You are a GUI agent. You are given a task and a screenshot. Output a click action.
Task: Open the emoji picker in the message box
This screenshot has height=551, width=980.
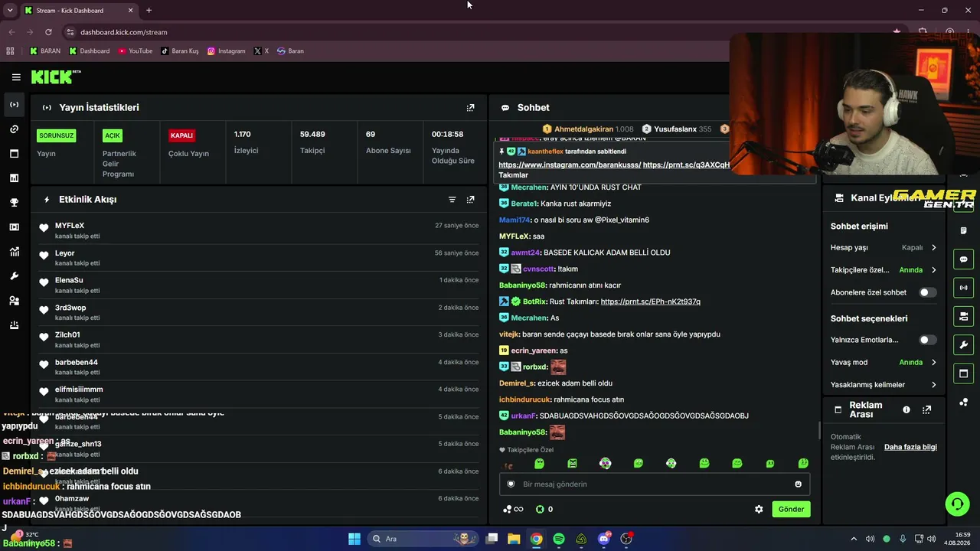[x=798, y=484]
